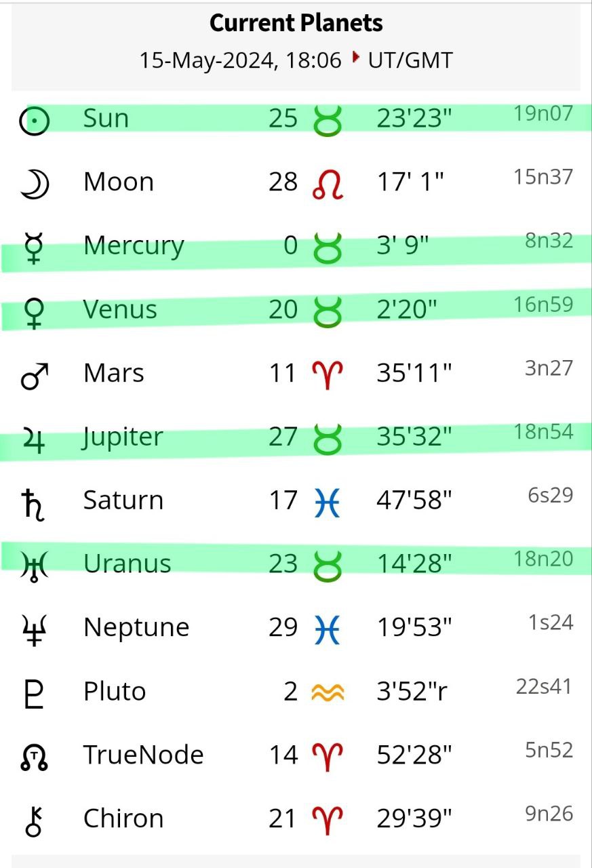Click the Pisces sign in Saturn row
Viewport: 592px width, 868px height.
click(328, 502)
